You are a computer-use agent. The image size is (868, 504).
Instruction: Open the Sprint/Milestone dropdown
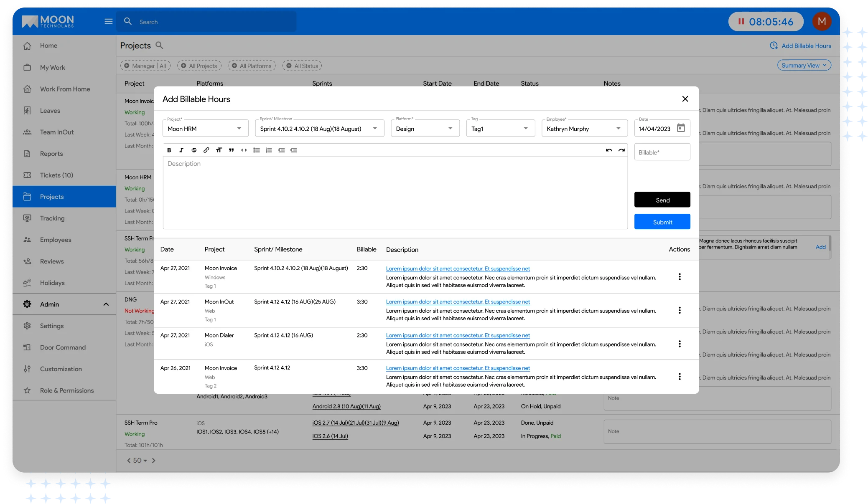pos(319,128)
